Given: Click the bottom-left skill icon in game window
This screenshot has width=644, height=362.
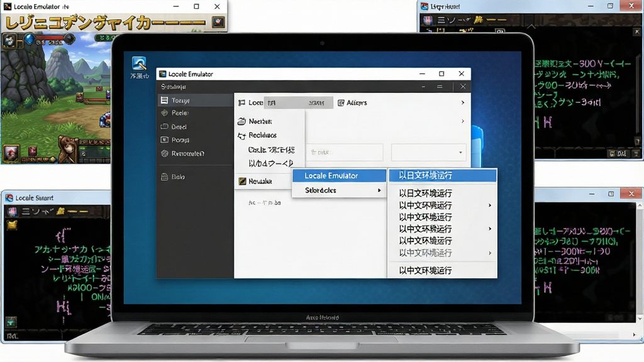Looking at the screenshot, I should 11,153.
